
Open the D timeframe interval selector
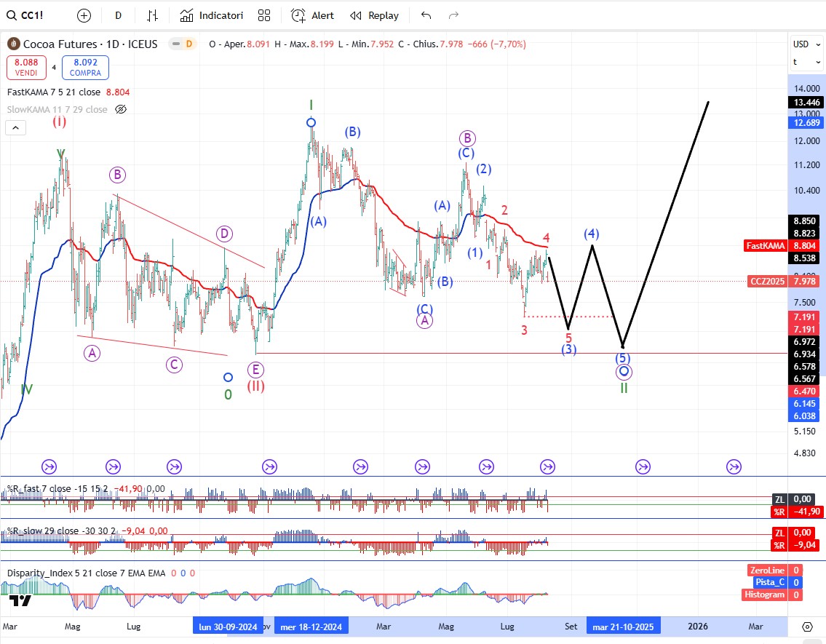click(x=119, y=15)
